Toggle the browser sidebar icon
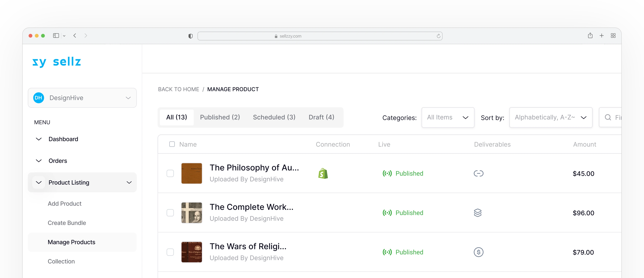 click(56, 35)
